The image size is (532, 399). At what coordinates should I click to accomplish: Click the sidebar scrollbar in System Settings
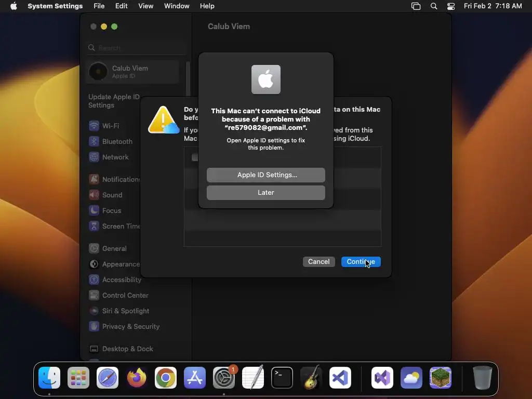(188, 79)
